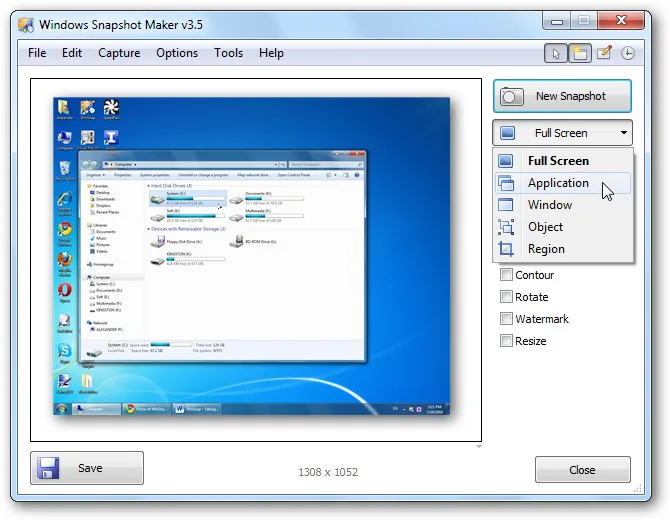This screenshot has height=520, width=670.
Task: Enable the Rotate checkbox
Action: (x=506, y=297)
